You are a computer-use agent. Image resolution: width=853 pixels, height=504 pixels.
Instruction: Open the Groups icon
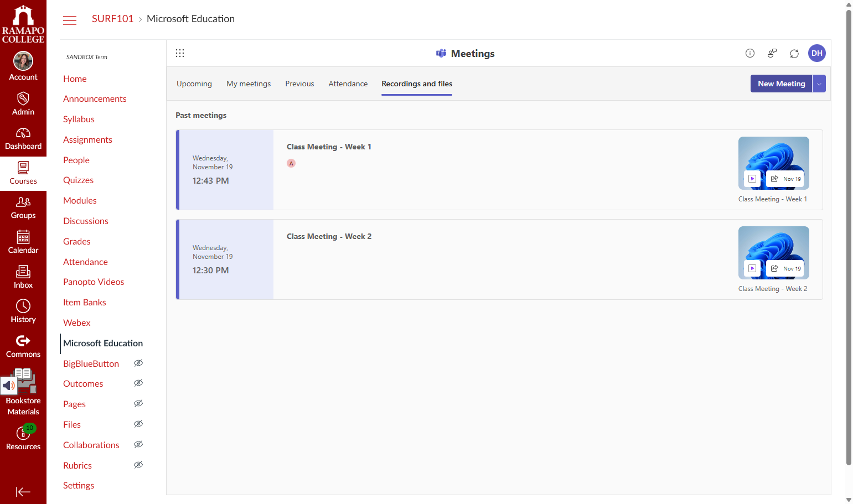click(x=23, y=202)
